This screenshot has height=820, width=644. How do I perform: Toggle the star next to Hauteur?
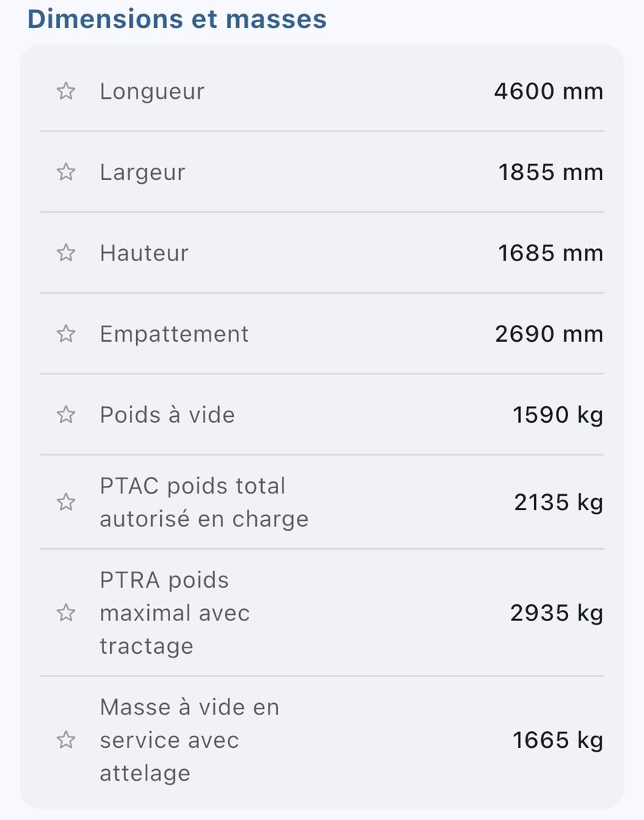coord(66,253)
